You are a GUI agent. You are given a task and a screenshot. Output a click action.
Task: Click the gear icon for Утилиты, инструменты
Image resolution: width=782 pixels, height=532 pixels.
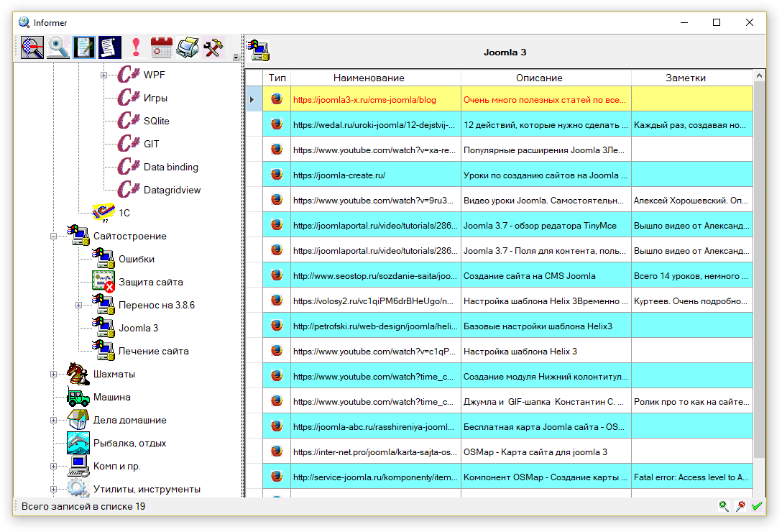click(78, 488)
